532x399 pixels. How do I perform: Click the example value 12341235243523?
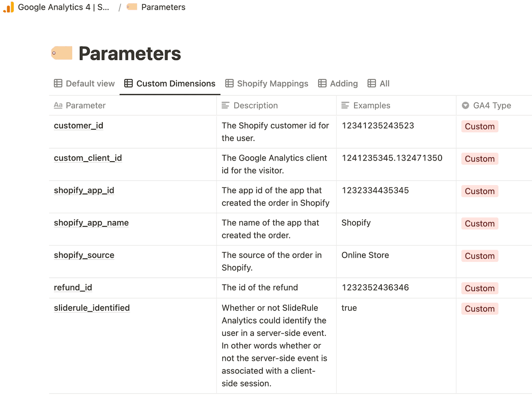[378, 126]
